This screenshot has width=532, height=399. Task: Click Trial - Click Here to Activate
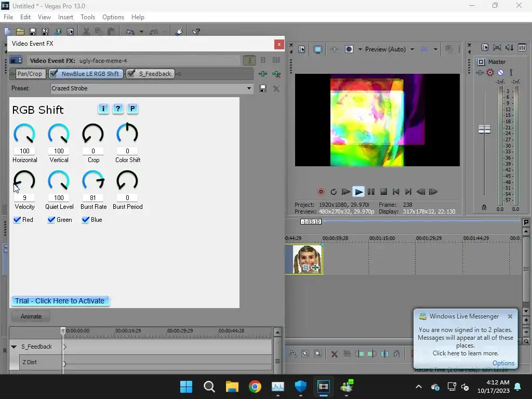(60, 301)
